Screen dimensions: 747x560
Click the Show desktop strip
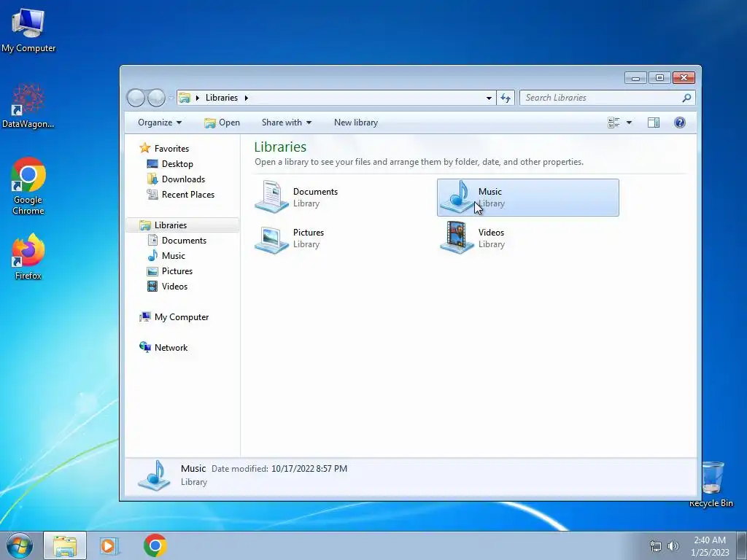742,545
